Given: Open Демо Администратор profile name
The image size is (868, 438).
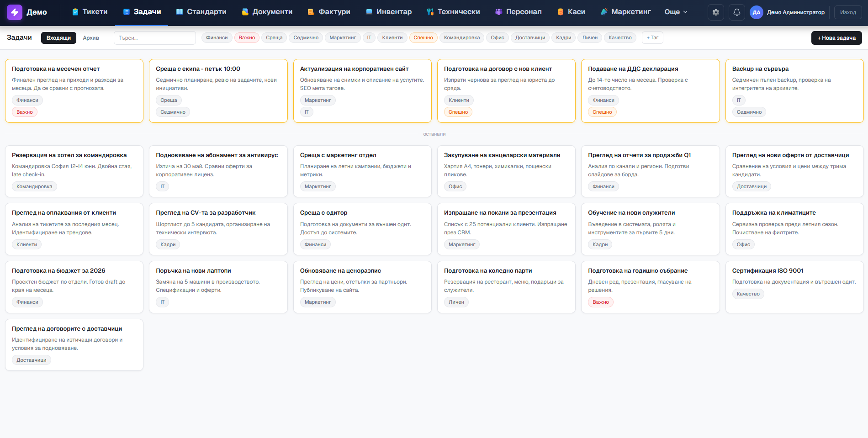Looking at the screenshot, I should [x=796, y=12].
